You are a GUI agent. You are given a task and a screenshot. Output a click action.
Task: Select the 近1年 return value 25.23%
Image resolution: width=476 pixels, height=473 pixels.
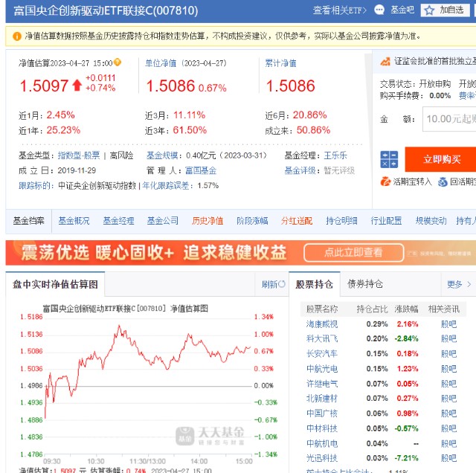tap(63, 130)
